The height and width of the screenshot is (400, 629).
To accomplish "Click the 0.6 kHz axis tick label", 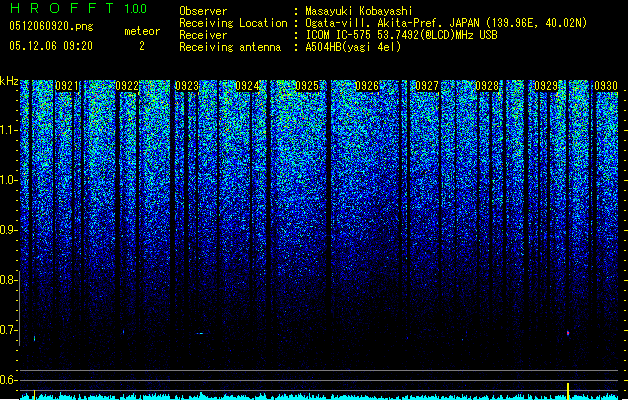I will pos(8,380).
